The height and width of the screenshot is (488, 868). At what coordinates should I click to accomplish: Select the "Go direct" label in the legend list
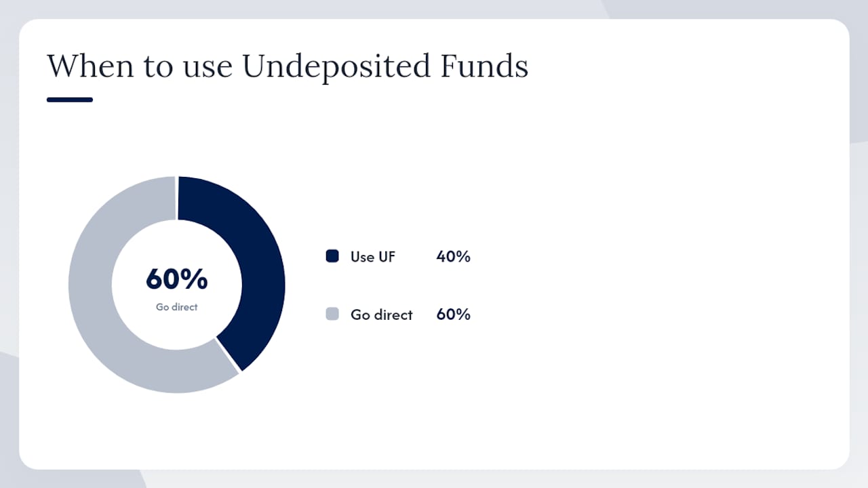point(381,314)
